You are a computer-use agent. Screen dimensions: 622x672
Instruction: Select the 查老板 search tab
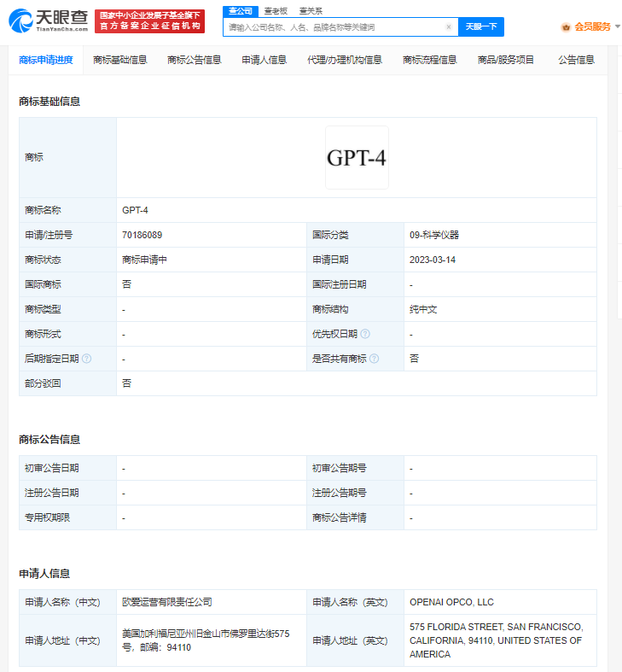click(276, 11)
